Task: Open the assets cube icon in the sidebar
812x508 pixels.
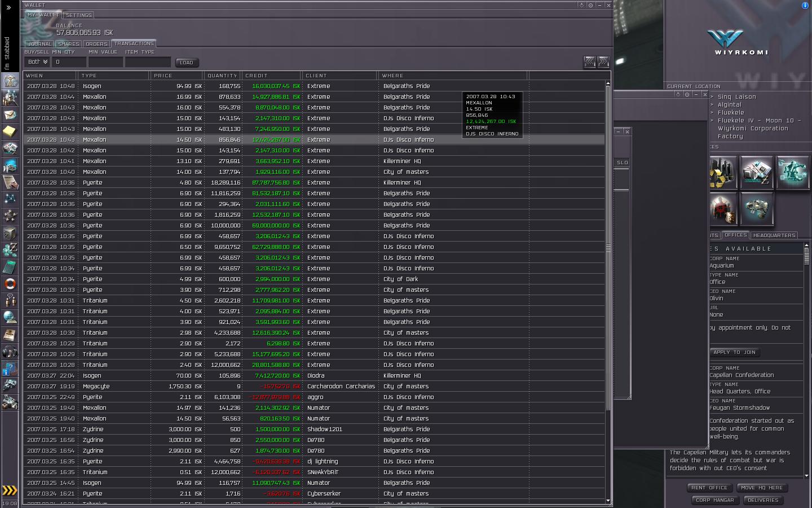Action: (10, 233)
